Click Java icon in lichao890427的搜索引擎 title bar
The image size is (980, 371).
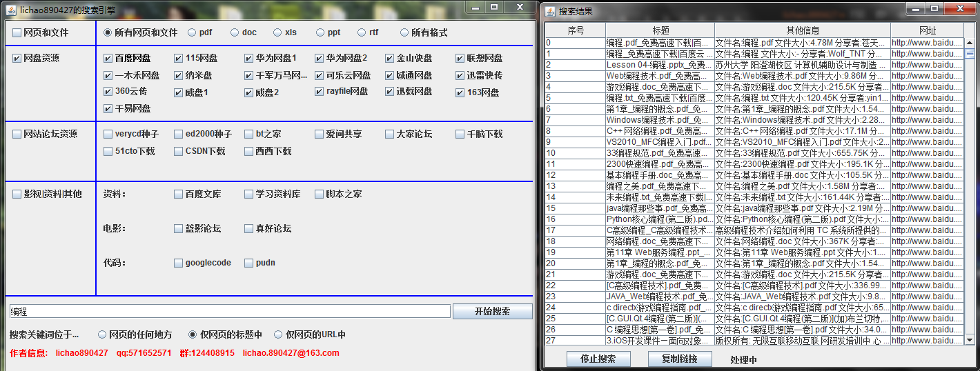10,10
